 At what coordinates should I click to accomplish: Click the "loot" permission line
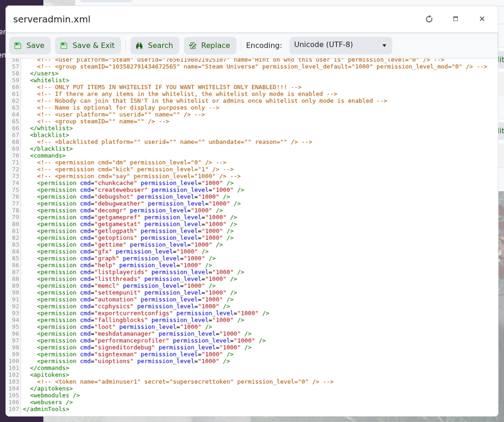[x=125, y=327]
